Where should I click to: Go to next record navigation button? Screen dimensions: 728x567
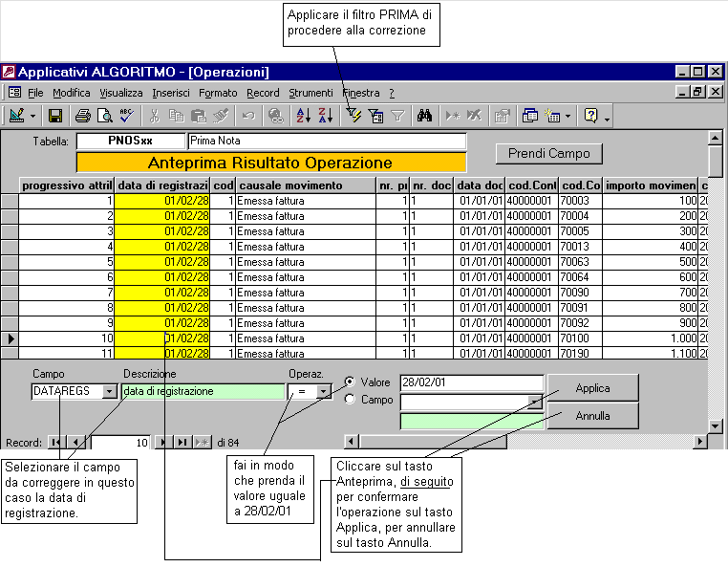162,443
